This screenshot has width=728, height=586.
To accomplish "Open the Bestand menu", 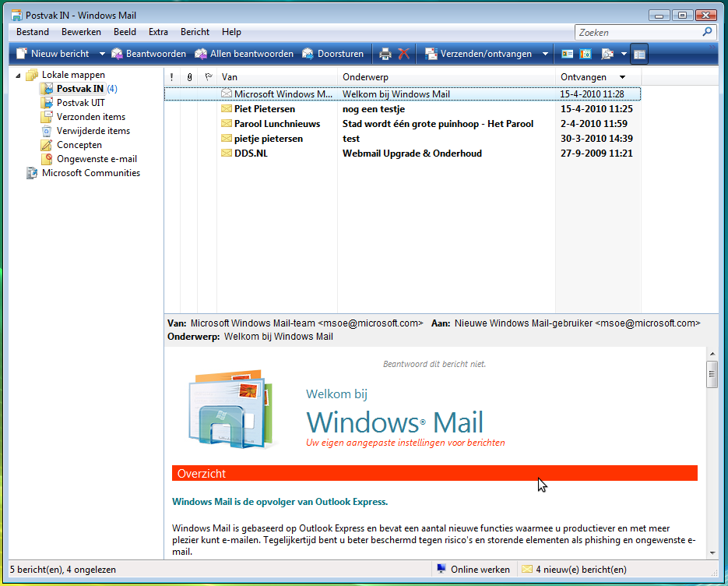I will point(33,32).
